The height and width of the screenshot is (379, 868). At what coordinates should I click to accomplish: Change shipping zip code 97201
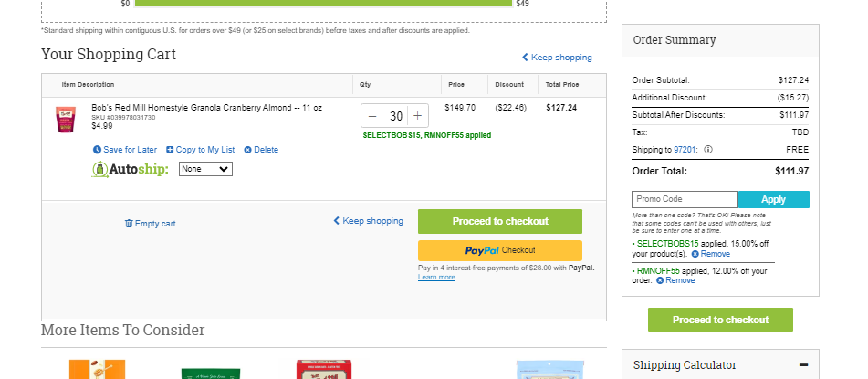(685, 150)
